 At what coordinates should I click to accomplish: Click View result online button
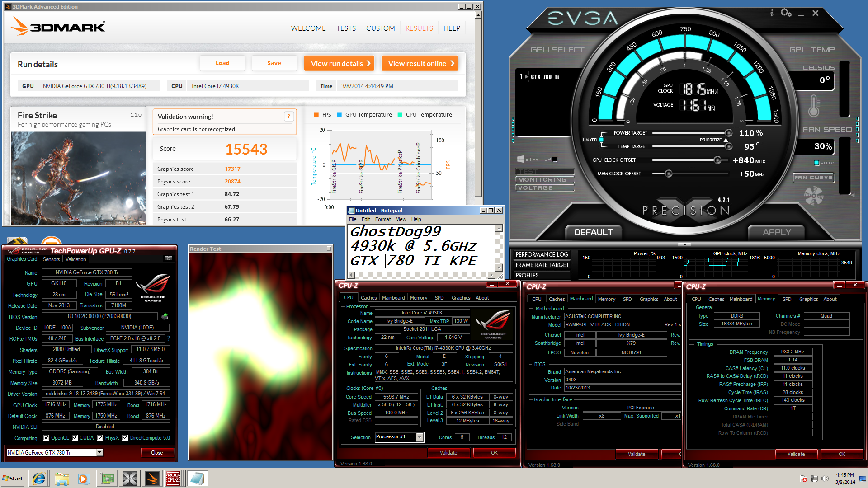[x=420, y=63]
